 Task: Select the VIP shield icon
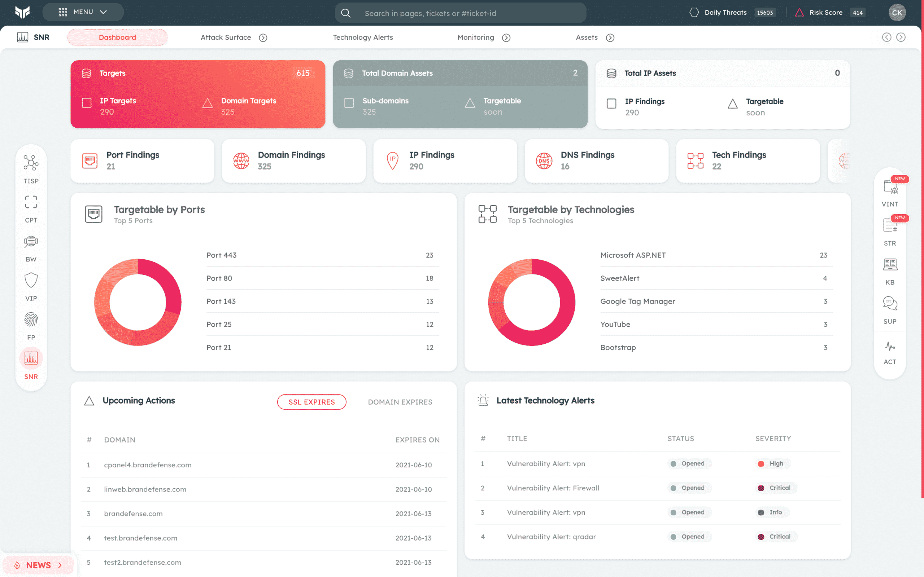pyautogui.click(x=31, y=281)
